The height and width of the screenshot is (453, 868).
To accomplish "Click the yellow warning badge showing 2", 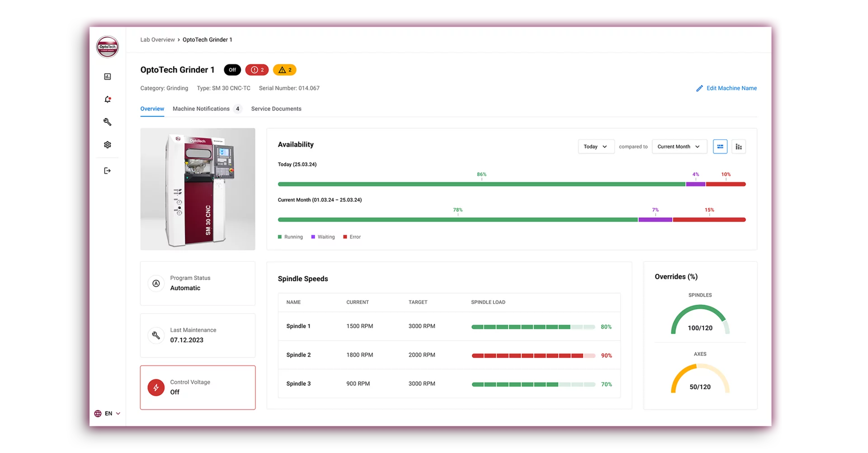I will pos(284,70).
